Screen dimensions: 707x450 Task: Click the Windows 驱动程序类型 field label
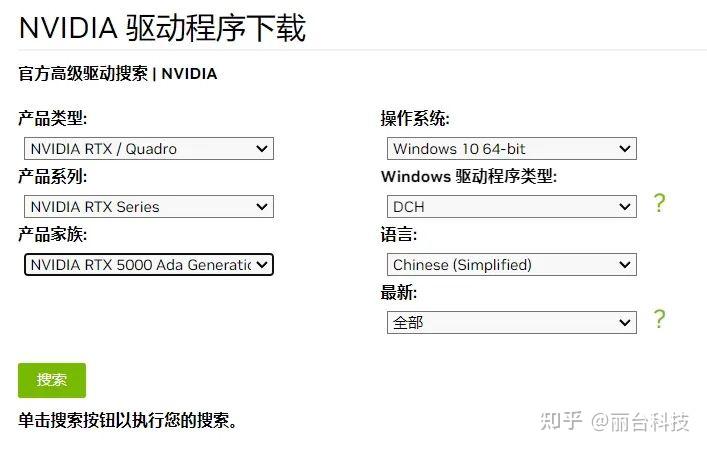[x=468, y=177]
